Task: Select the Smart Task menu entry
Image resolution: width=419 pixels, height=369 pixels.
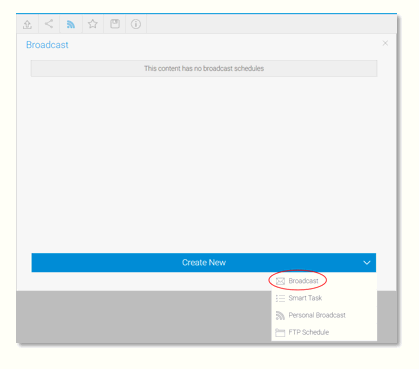Action: [305, 298]
